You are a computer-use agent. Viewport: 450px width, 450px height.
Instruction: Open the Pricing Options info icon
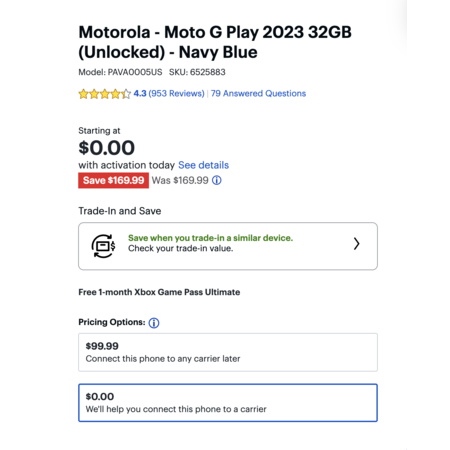pos(154,323)
